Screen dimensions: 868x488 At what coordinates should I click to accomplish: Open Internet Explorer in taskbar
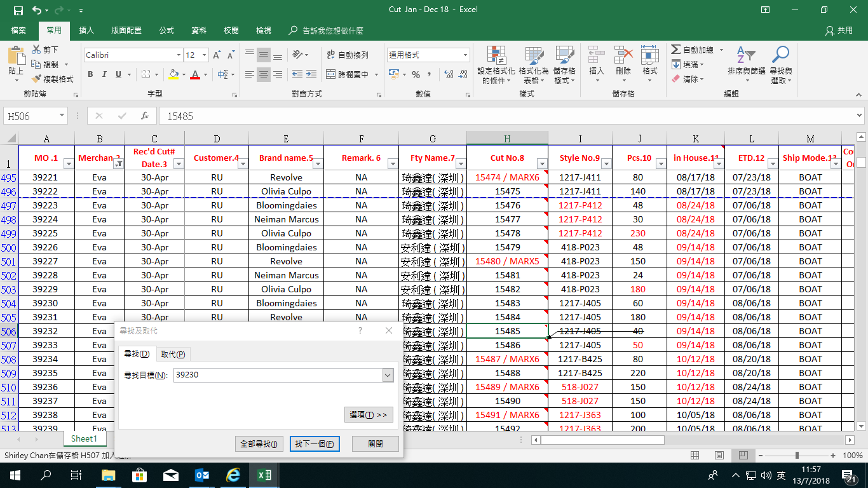tap(234, 475)
